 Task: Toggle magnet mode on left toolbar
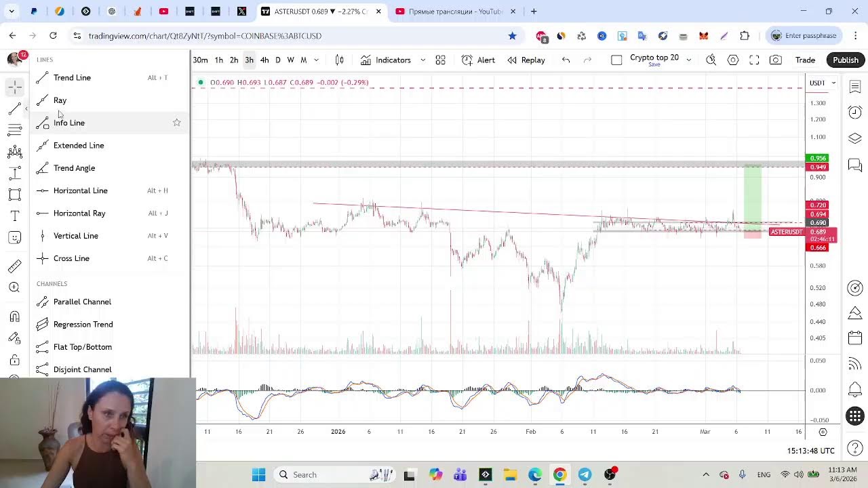pyautogui.click(x=14, y=317)
